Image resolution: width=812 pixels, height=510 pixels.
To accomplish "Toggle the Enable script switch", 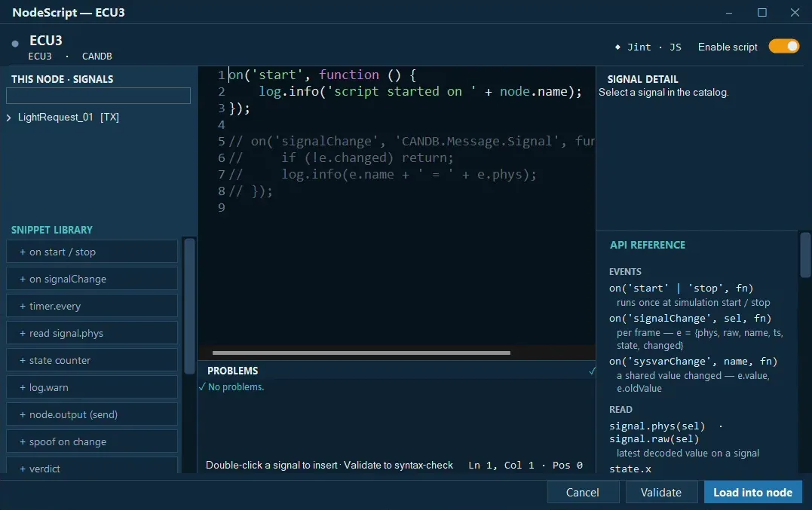I will tap(784, 47).
